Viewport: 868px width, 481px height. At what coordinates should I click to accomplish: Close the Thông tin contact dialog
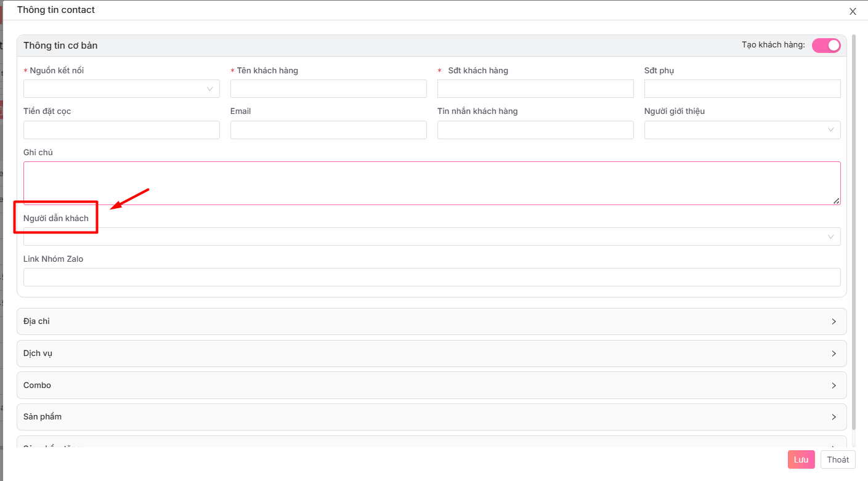853,12
